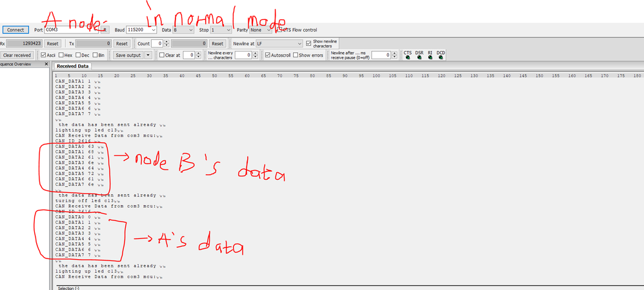The image size is (644, 290).
Task: Click the Tx byte count field
Action: pyautogui.click(x=93, y=43)
